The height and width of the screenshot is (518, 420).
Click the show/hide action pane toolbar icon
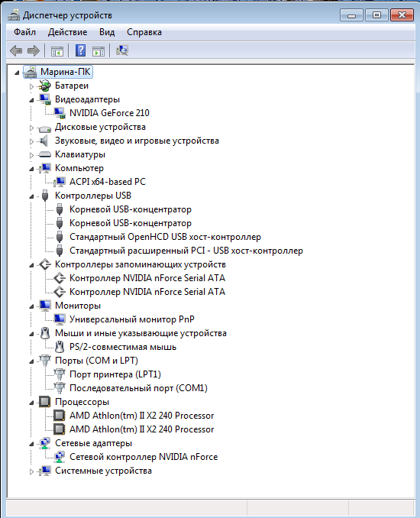pos(99,51)
